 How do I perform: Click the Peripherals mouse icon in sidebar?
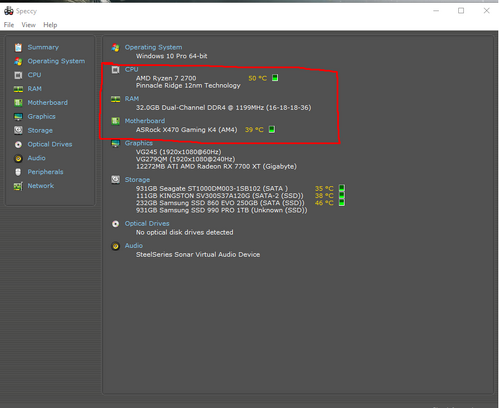pyautogui.click(x=18, y=172)
